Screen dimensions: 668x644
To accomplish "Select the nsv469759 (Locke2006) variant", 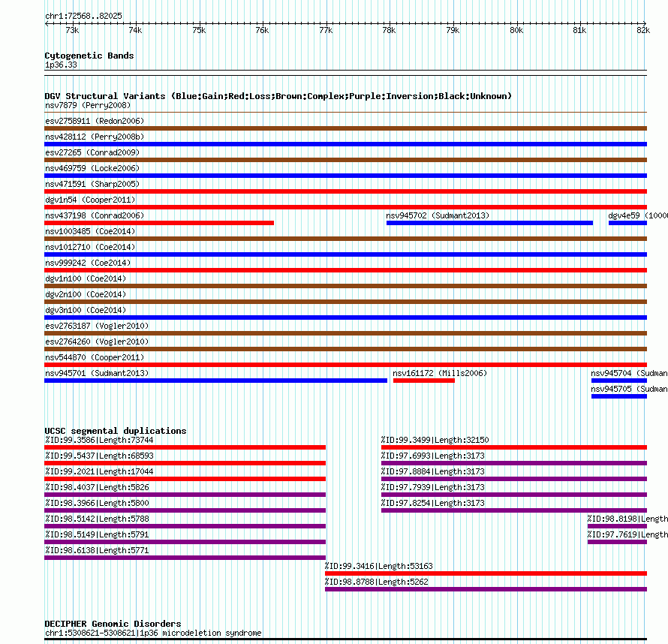I will tap(92, 168).
